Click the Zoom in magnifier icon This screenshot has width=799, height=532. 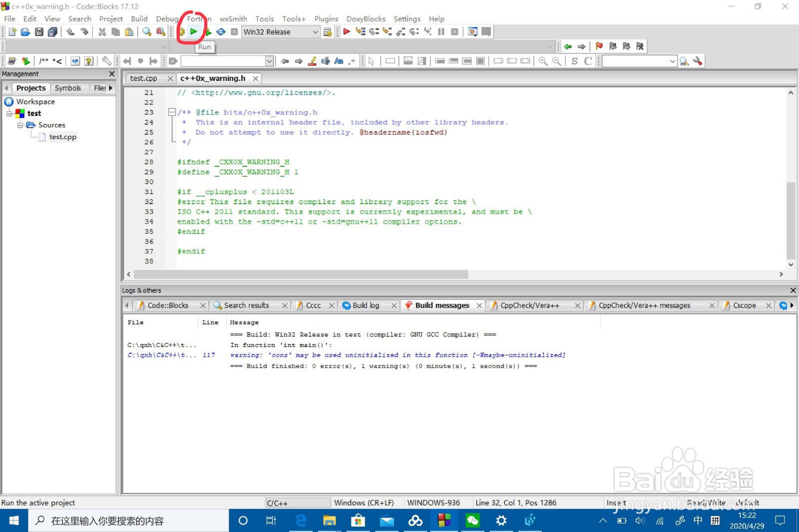click(x=543, y=61)
